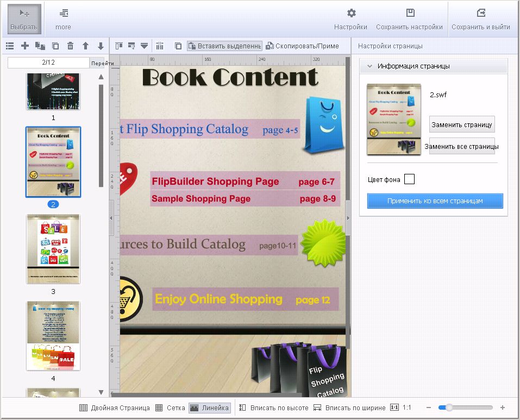
Task: Click the replace pages icon
Action: 40,46
